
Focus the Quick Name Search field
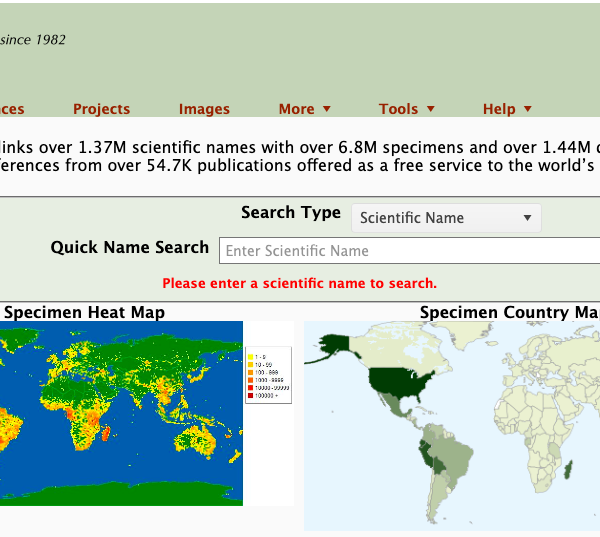(410, 251)
